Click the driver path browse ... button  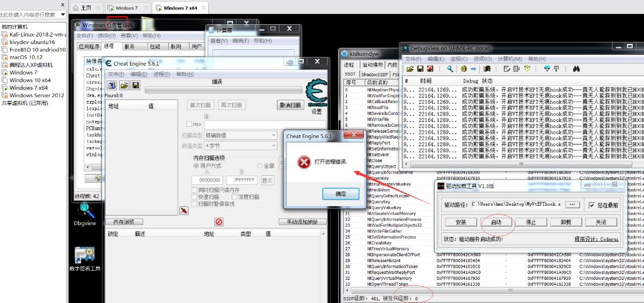[572, 205]
